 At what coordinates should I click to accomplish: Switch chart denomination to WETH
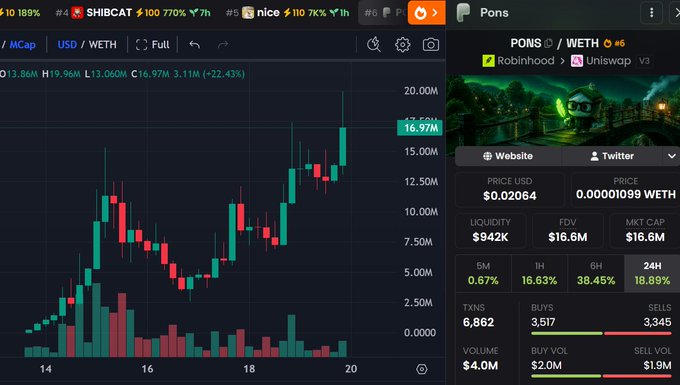(x=103, y=45)
